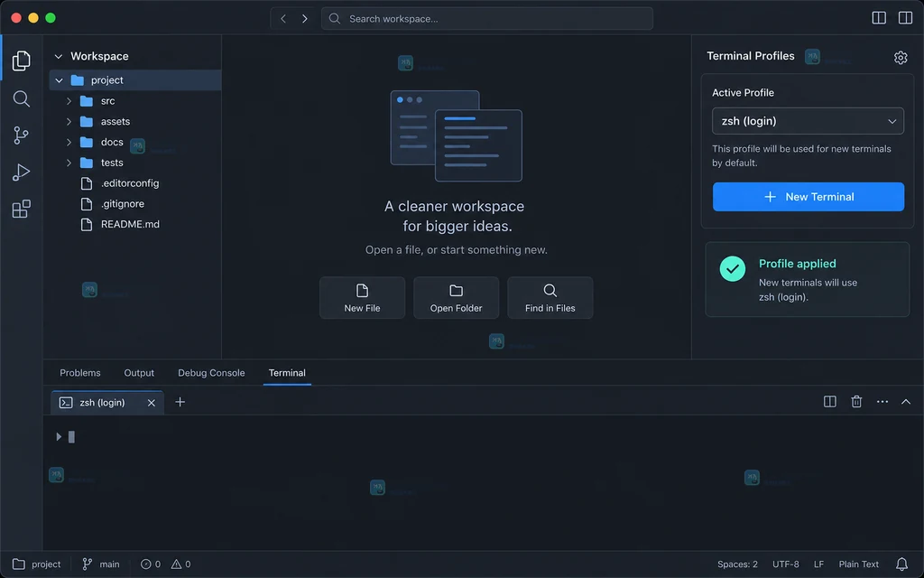Select the project folder row
This screenshot has width=924, height=578.
click(135, 80)
